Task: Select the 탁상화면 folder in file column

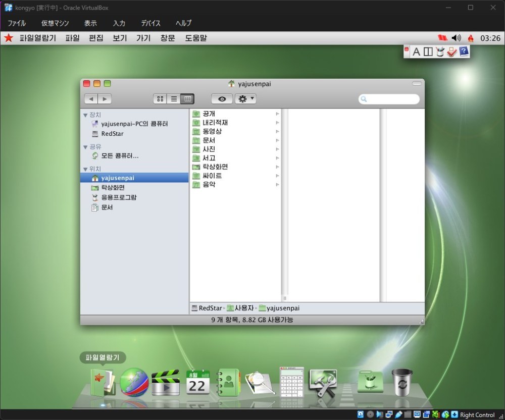Action: pos(235,167)
